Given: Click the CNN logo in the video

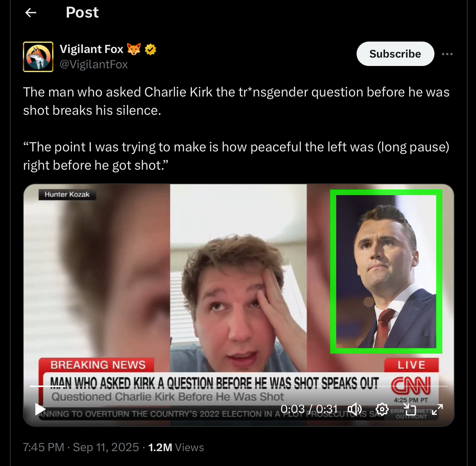Looking at the screenshot, I should 411,386.
